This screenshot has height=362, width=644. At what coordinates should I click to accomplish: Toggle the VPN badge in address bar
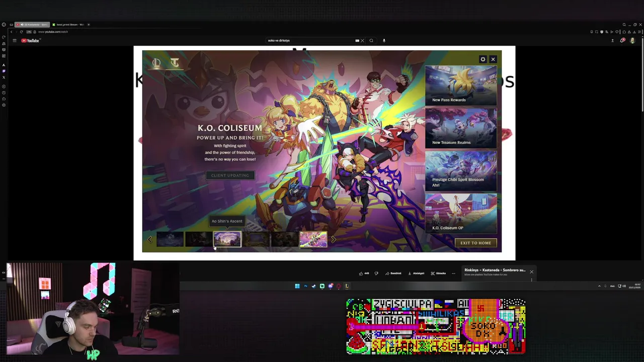pyautogui.click(x=29, y=32)
